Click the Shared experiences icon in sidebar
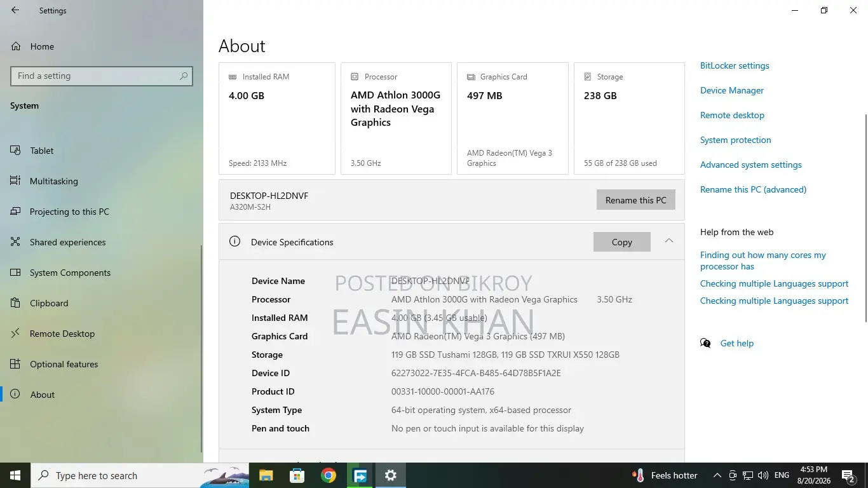Screen dimensions: 868x488 tap(16, 242)
